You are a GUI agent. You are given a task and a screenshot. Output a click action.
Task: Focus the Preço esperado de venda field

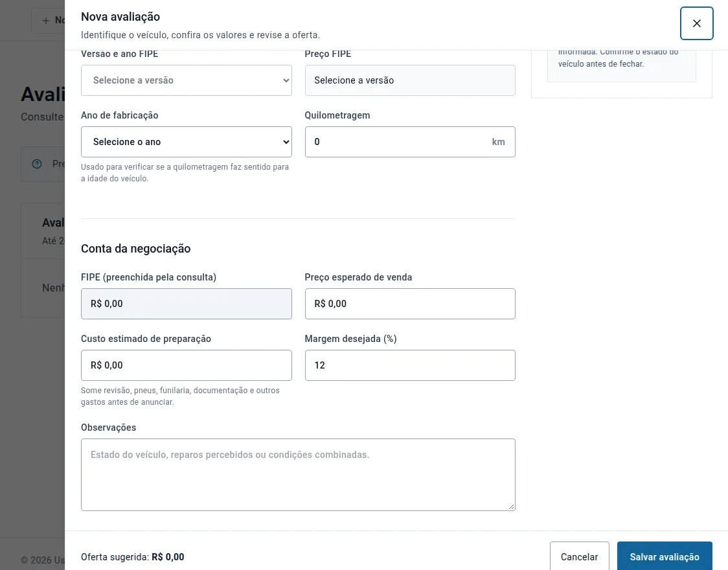point(410,304)
